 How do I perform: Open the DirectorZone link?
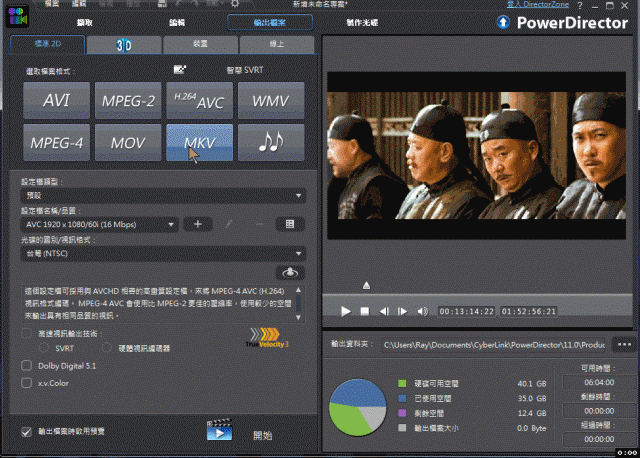(x=538, y=4)
